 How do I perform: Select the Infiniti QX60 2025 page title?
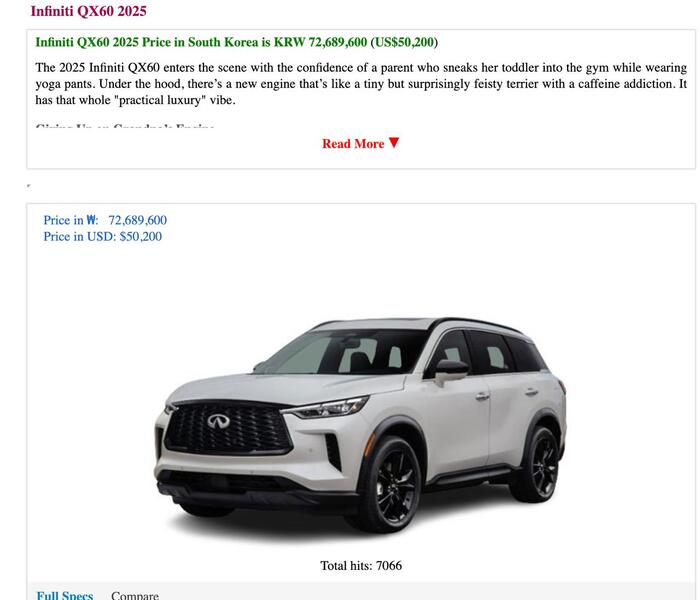[88, 11]
